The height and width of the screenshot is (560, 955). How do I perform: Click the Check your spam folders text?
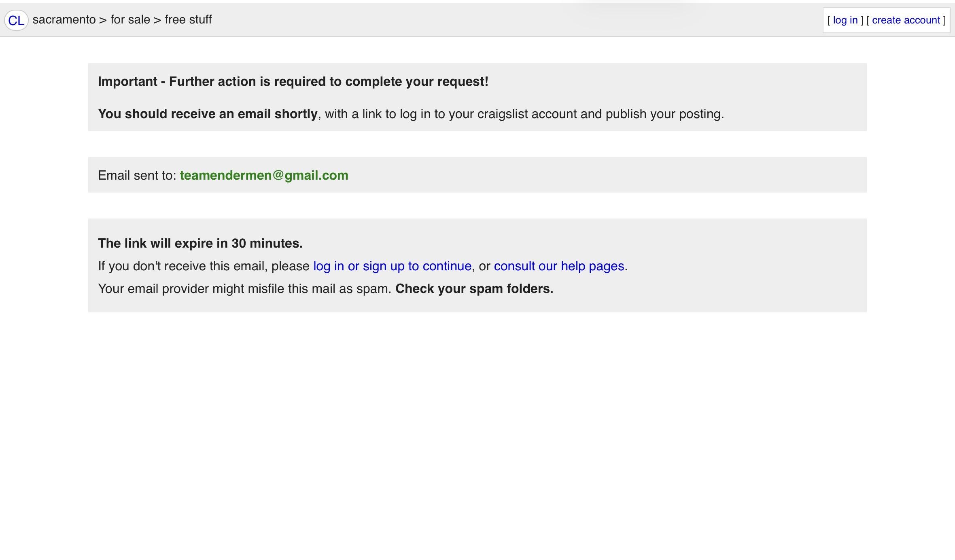click(474, 288)
